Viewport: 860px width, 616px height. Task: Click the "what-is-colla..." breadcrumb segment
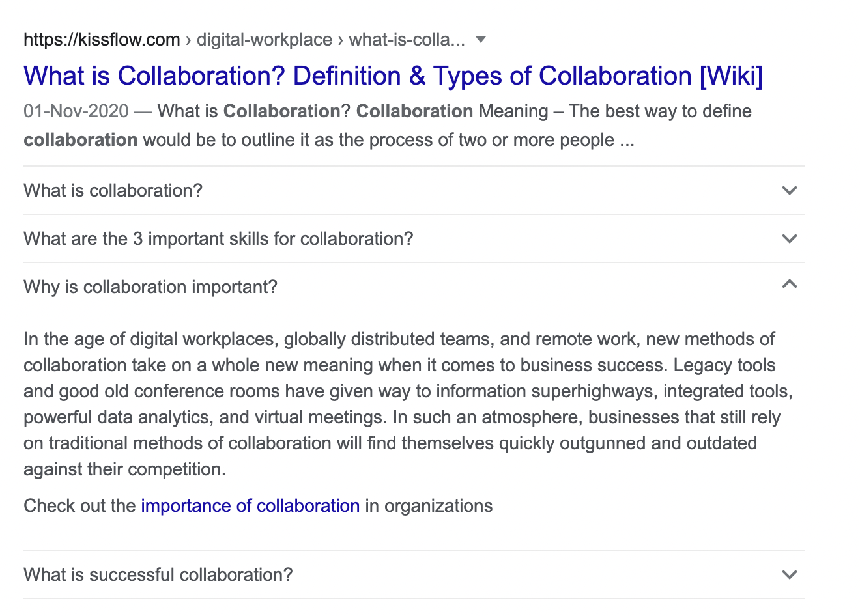[x=407, y=40]
